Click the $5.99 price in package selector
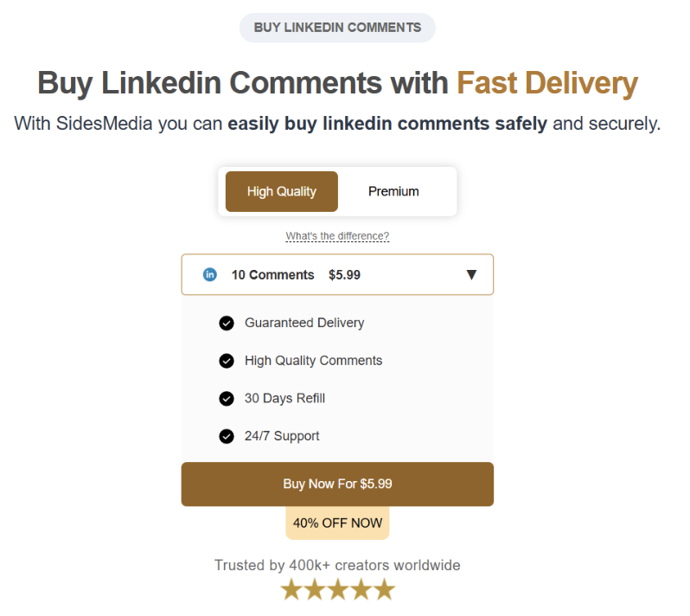Screen dimensions: 690x616 pyautogui.click(x=344, y=275)
